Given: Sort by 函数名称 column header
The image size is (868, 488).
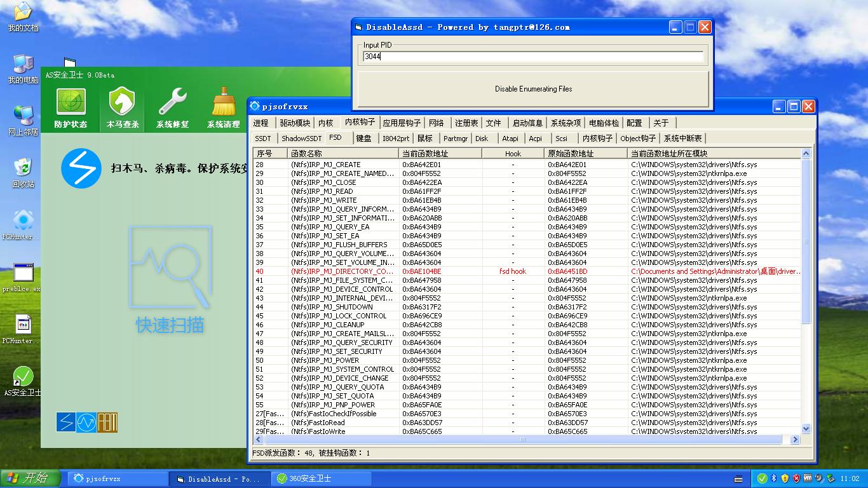Looking at the screenshot, I should pos(343,153).
